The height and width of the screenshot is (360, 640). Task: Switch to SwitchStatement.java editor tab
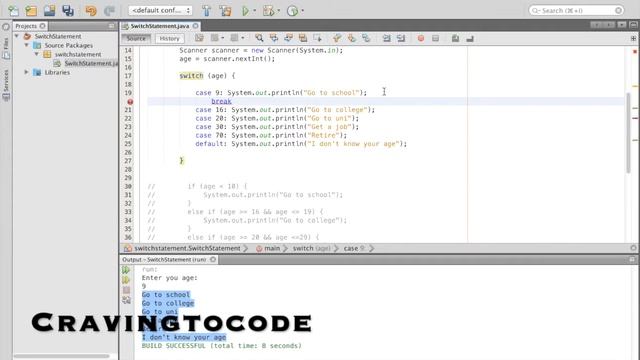(x=160, y=26)
